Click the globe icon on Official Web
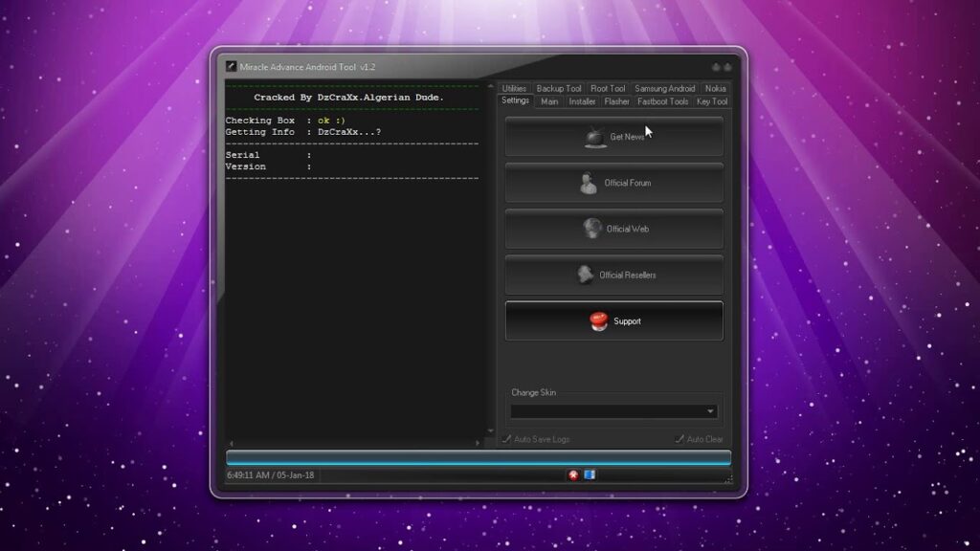Viewport: 980px width, 551px height. [x=591, y=229]
